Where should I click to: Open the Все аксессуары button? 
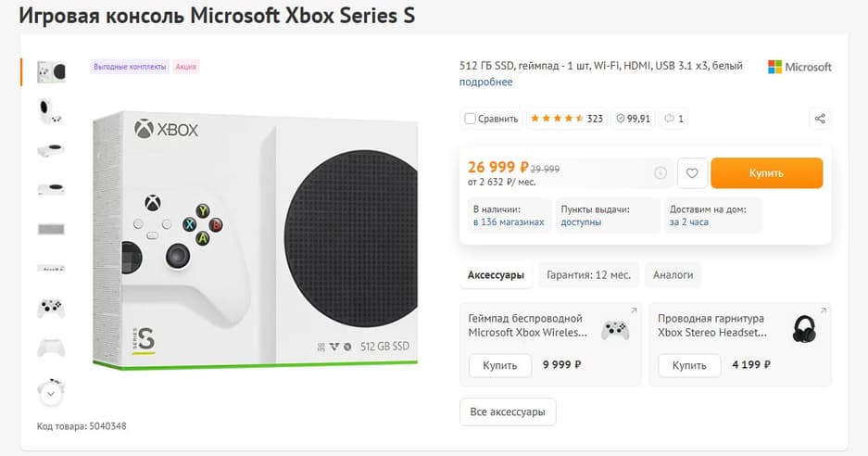click(508, 412)
